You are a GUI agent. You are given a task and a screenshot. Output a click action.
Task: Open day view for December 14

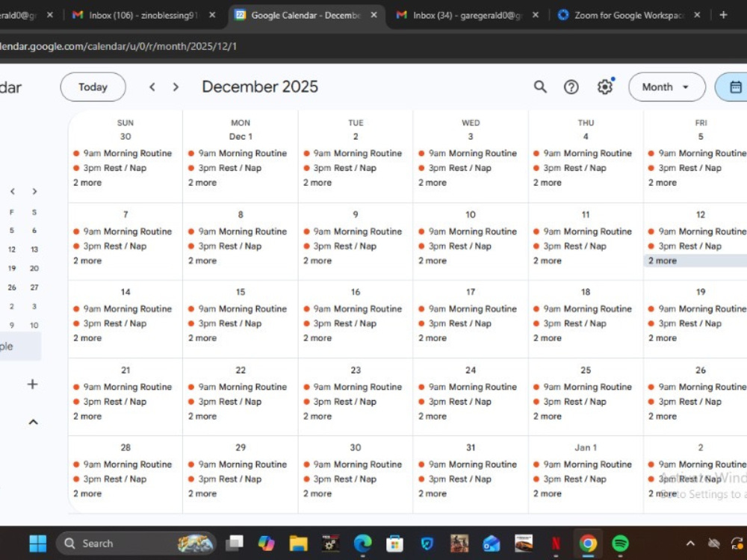[125, 292]
